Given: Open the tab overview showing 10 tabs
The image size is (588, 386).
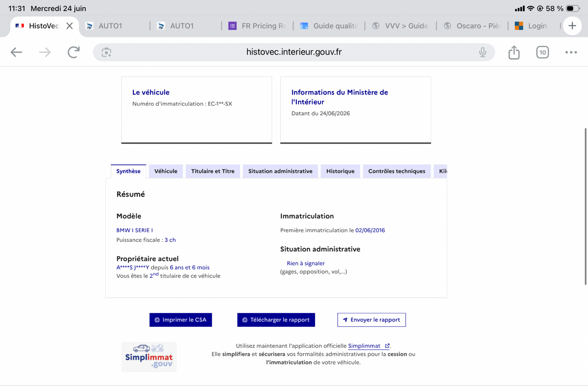Looking at the screenshot, I should (542, 52).
